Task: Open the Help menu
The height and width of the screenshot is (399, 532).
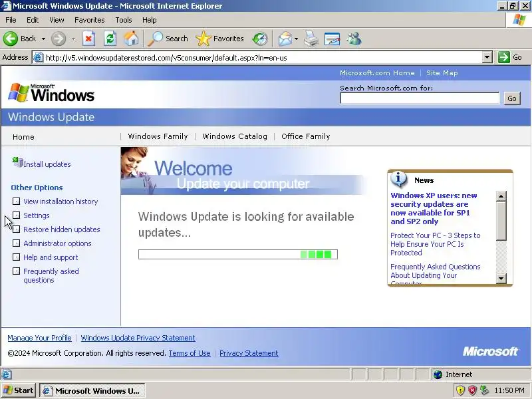Action: click(149, 20)
